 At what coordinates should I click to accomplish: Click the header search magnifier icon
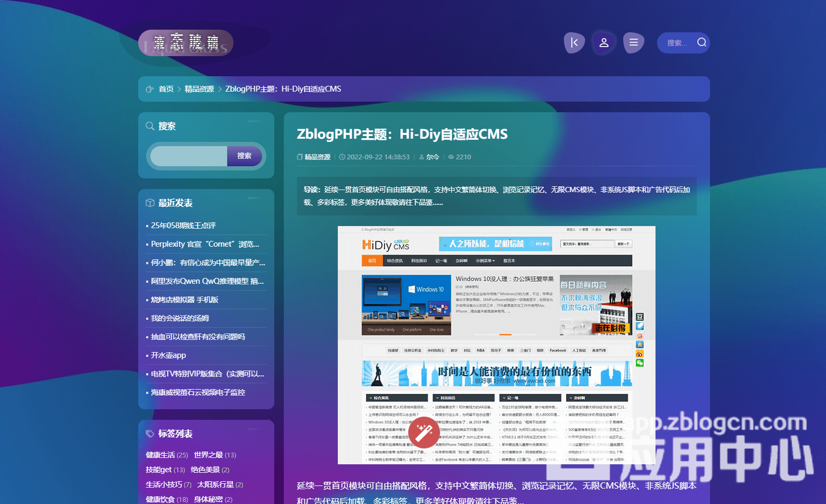point(702,42)
